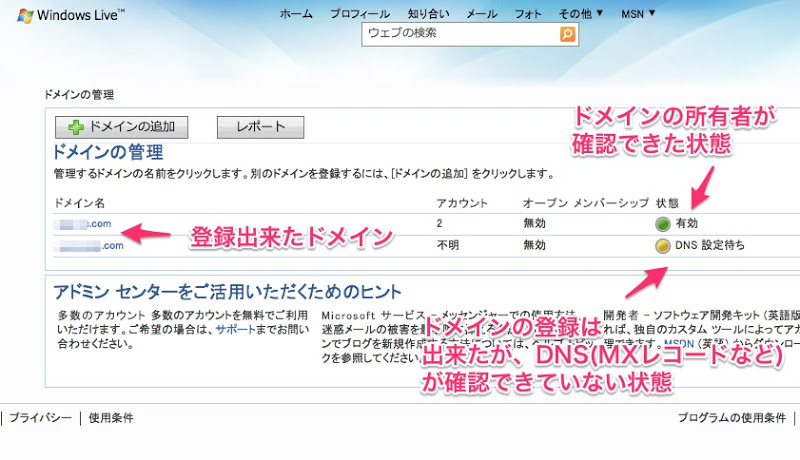Screen dimensions: 800x460
Task: Click the small ドメインの管理 breadcrumb text
Action: (x=79, y=94)
